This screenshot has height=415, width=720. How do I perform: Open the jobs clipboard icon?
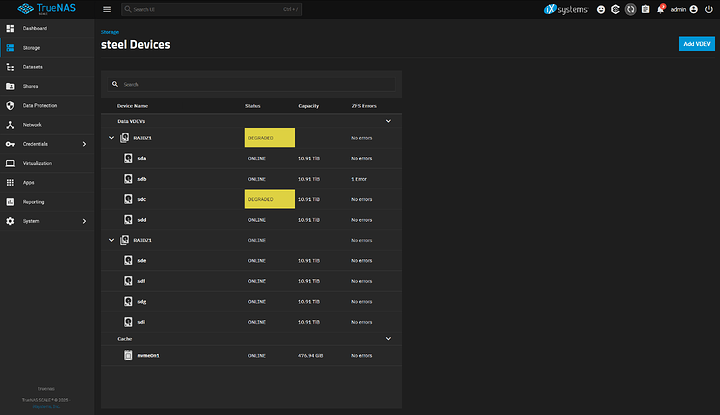point(646,9)
